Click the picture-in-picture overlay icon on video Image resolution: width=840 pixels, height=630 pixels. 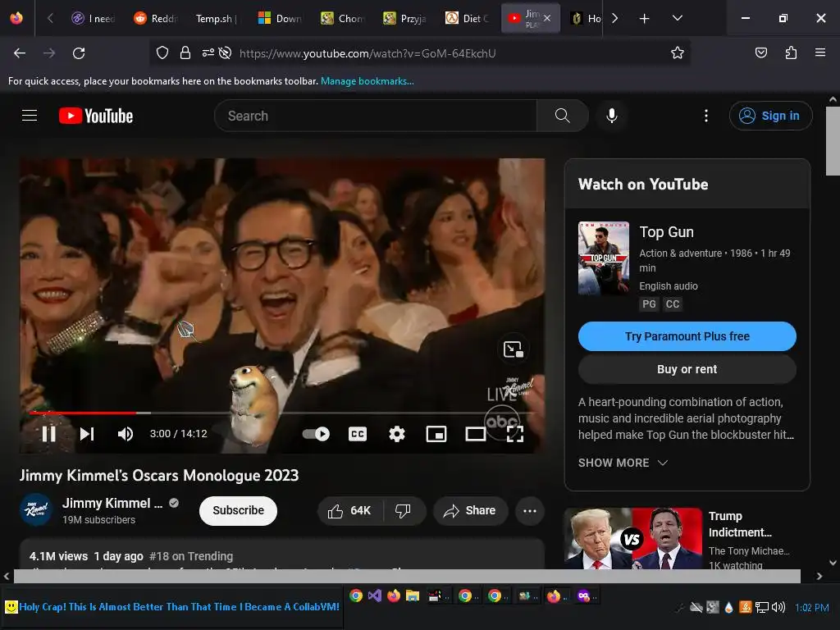[514, 349]
